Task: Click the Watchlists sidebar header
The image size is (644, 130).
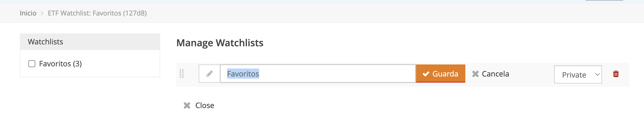Action: click(x=90, y=42)
